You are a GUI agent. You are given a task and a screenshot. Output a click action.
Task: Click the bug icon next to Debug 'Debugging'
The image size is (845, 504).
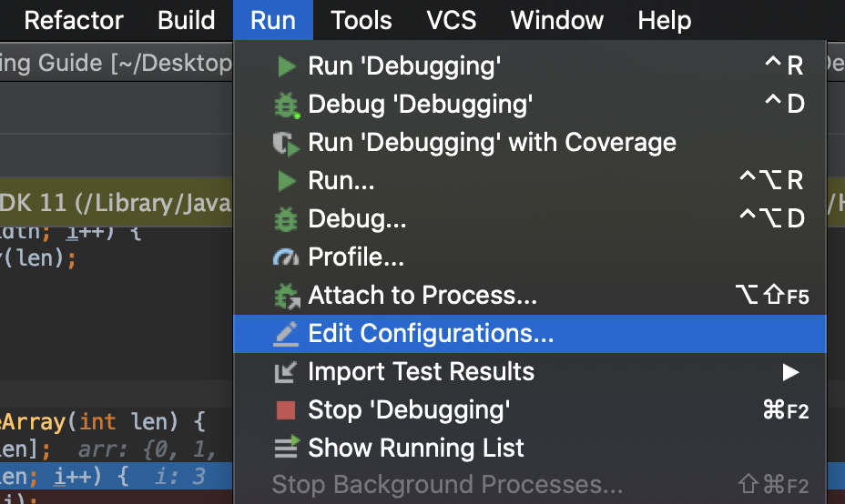click(x=286, y=105)
